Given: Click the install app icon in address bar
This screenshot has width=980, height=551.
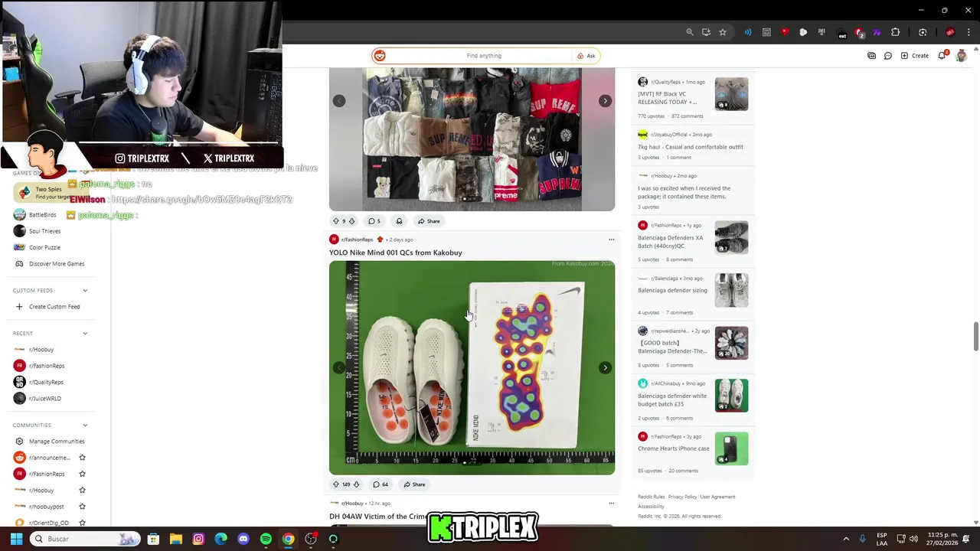Looking at the screenshot, I should [x=706, y=32].
